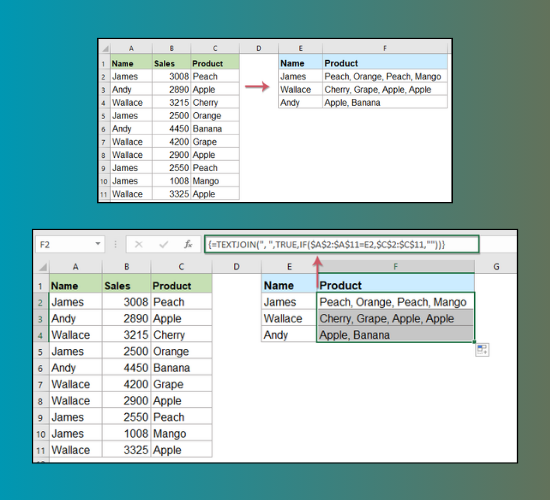Viewport: 550px width, 500px height.
Task: Click blue 'Name' header in upper sheet column E
Action: [x=301, y=63]
